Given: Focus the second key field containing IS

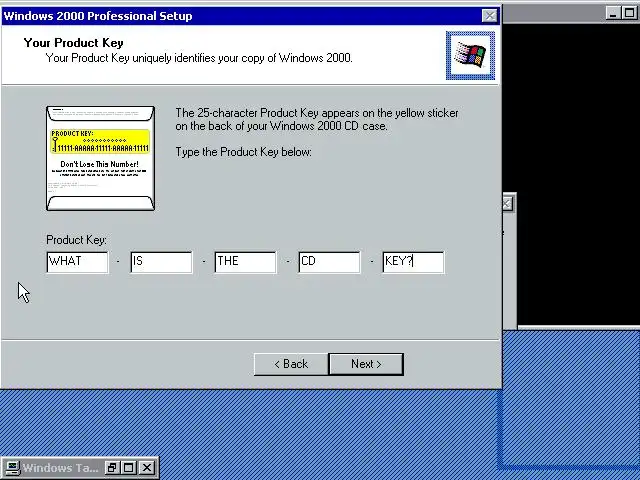Looking at the screenshot, I should click(162, 262).
